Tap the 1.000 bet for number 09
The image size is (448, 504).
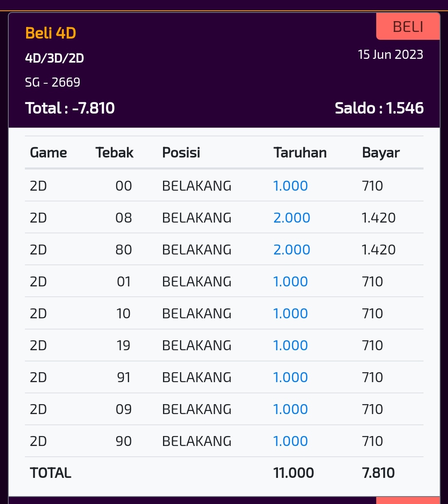coord(290,409)
